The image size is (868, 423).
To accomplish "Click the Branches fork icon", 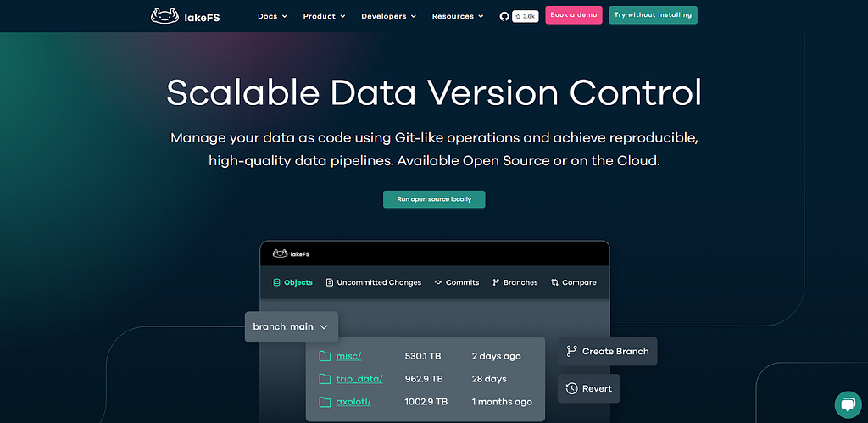I will (x=496, y=282).
